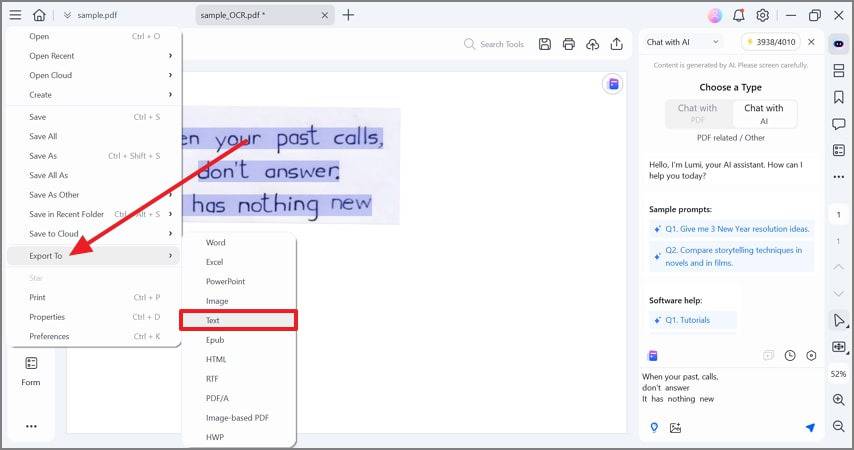This screenshot has height=450, width=854.
Task: Go to the Home icon
Action: (x=39, y=15)
